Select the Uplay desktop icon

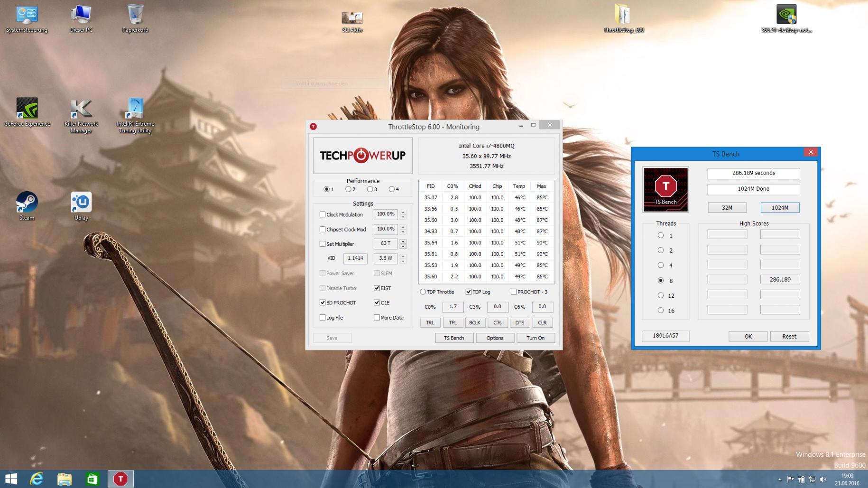[x=81, y=206]
